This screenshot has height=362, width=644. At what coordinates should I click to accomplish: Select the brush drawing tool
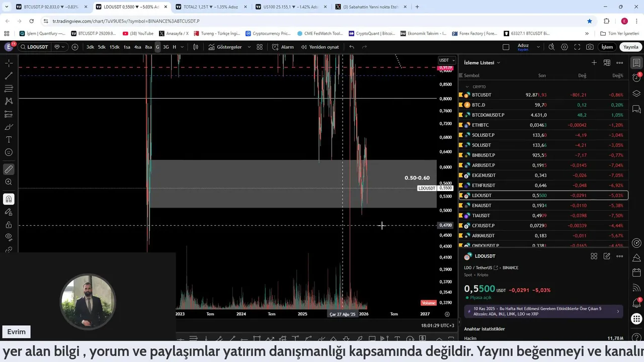tap(9, 127)
